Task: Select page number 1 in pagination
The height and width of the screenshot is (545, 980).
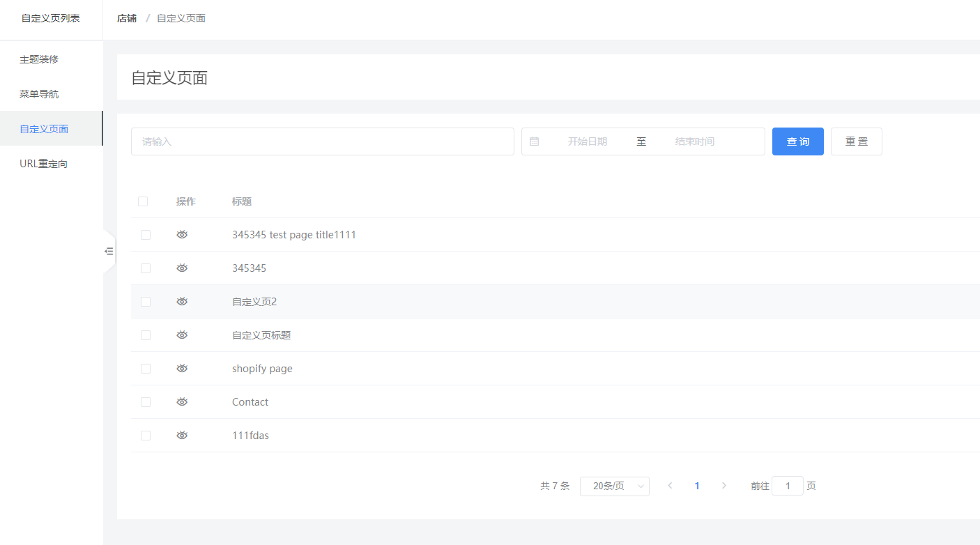Action: 697,486
